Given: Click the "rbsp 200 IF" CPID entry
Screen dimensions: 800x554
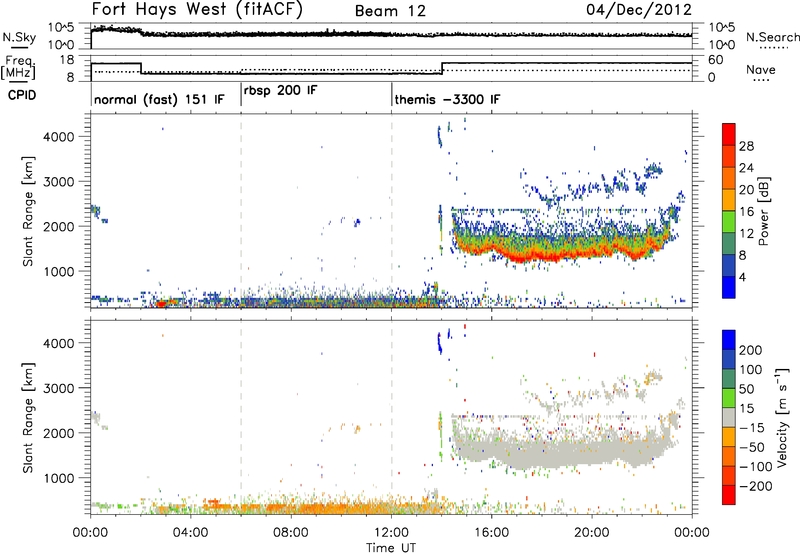Looking at the screenshot, I should (281, 90).
